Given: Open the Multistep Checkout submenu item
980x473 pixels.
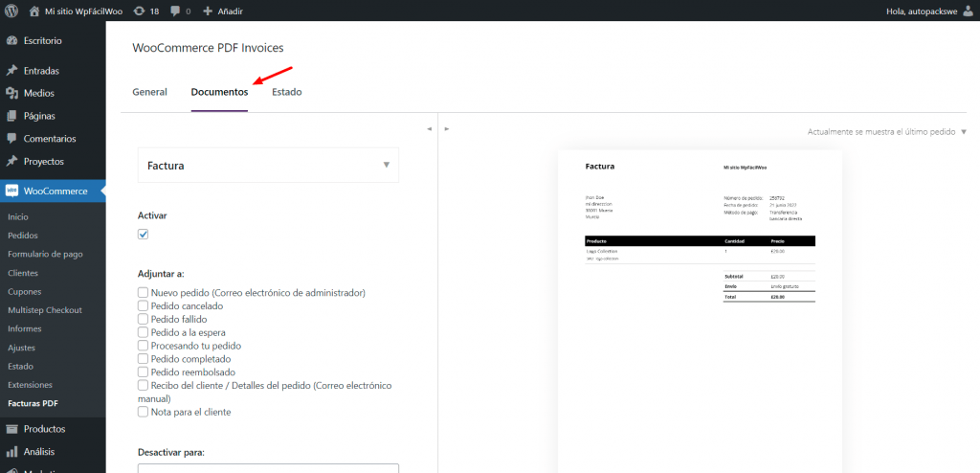Looking at the screenshot, I should click(45, 309).
